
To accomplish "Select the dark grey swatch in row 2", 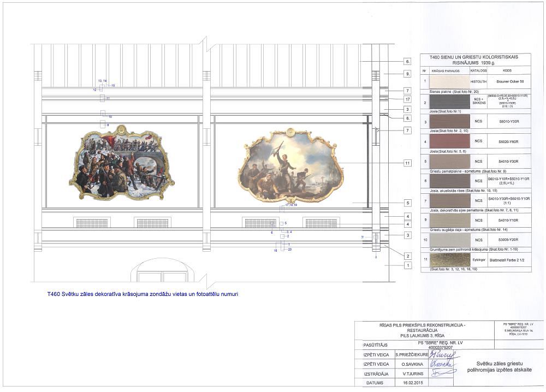I will (x=449, y=102).
